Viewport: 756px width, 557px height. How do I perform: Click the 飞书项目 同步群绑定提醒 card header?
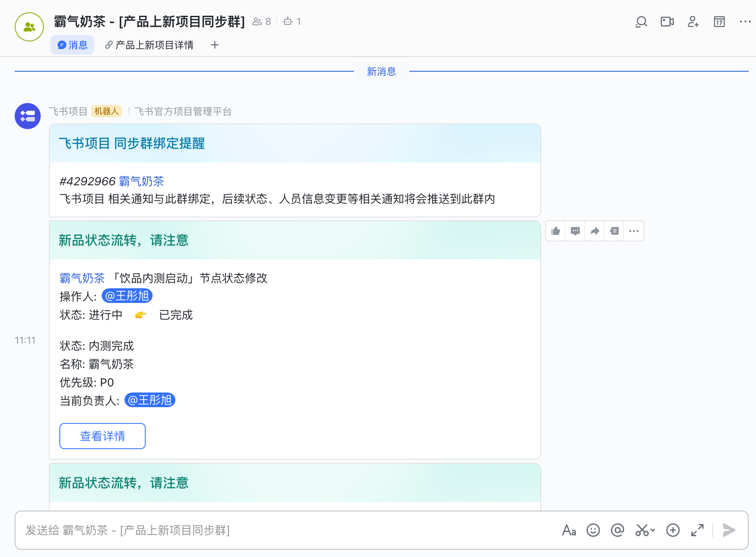[295, 143]
